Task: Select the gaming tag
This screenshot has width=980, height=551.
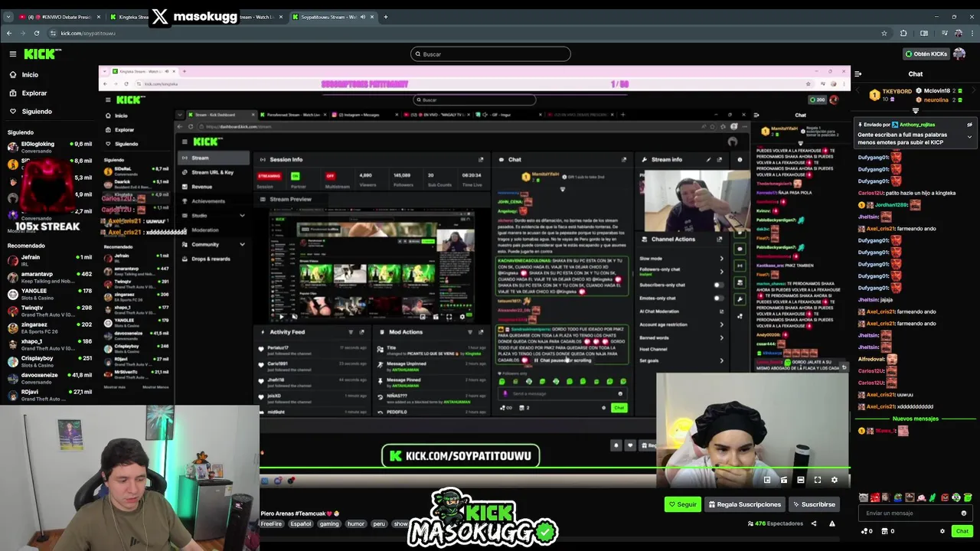Action: (x=329, y=524)
